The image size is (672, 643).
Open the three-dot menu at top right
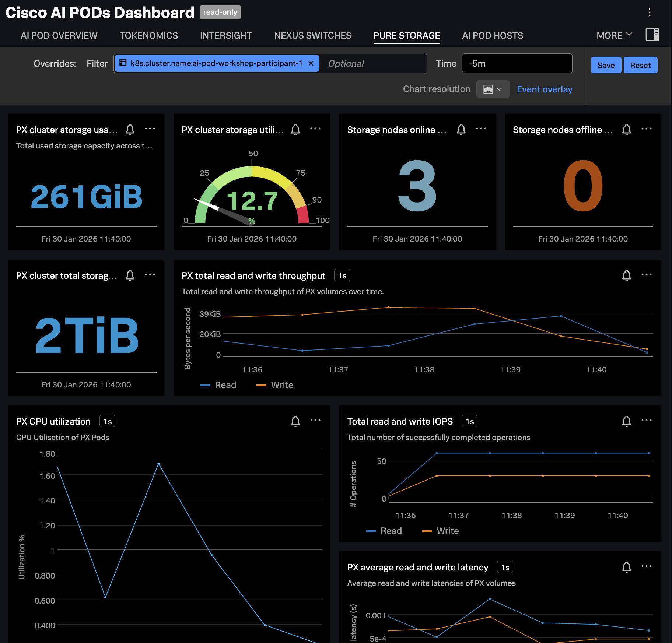[x=650, y=12]
